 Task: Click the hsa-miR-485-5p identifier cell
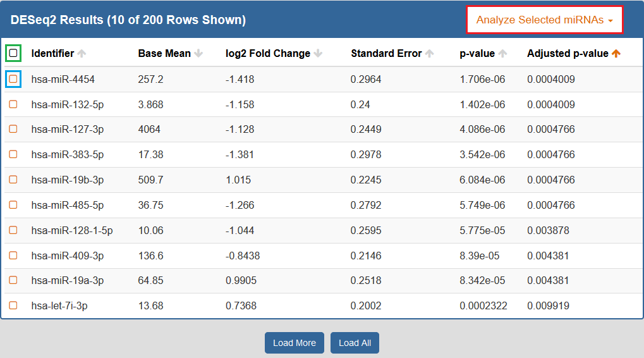click(x=68, y=205)
